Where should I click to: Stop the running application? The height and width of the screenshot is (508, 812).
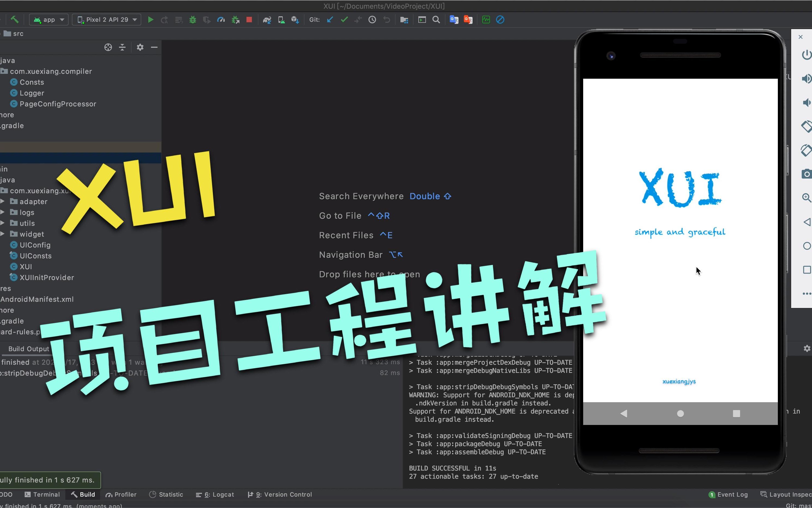pos(249,19)
